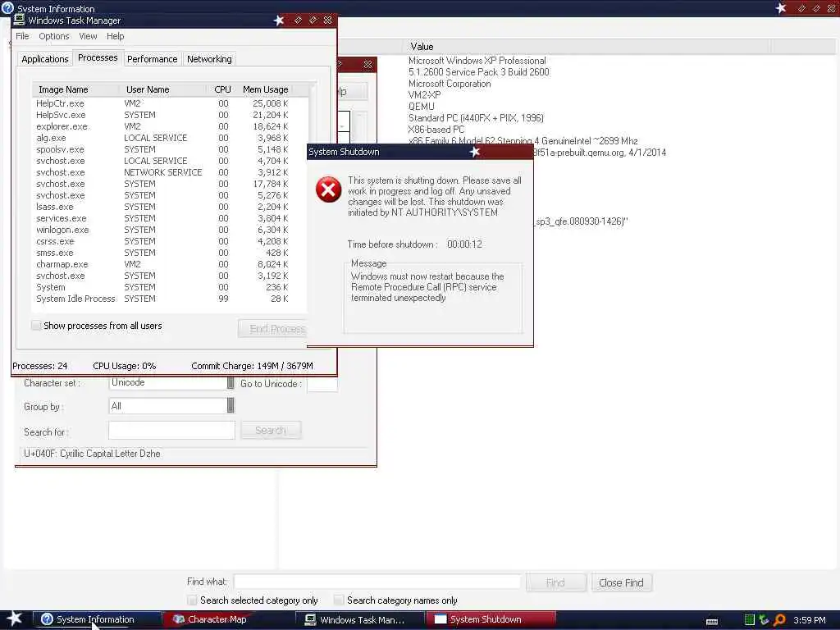Click the Close Find button
This screenshot has width=840, height=630.
(622, 582)
